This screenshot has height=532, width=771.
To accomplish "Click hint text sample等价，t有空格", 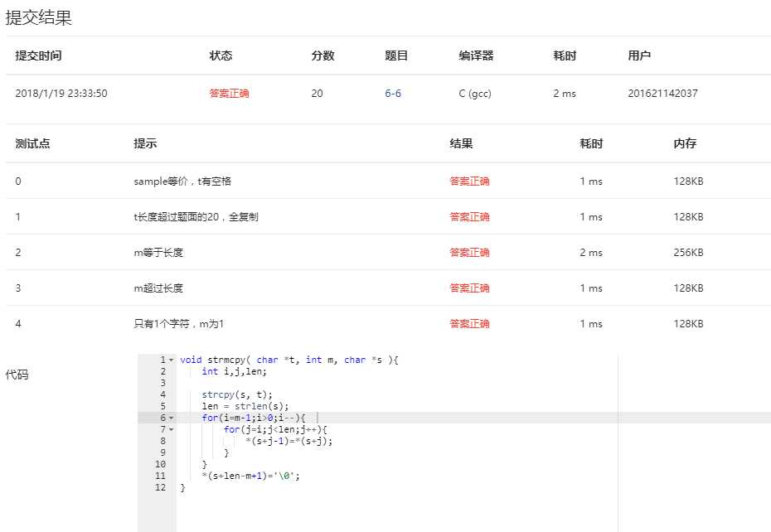I will tap(182, 181).
